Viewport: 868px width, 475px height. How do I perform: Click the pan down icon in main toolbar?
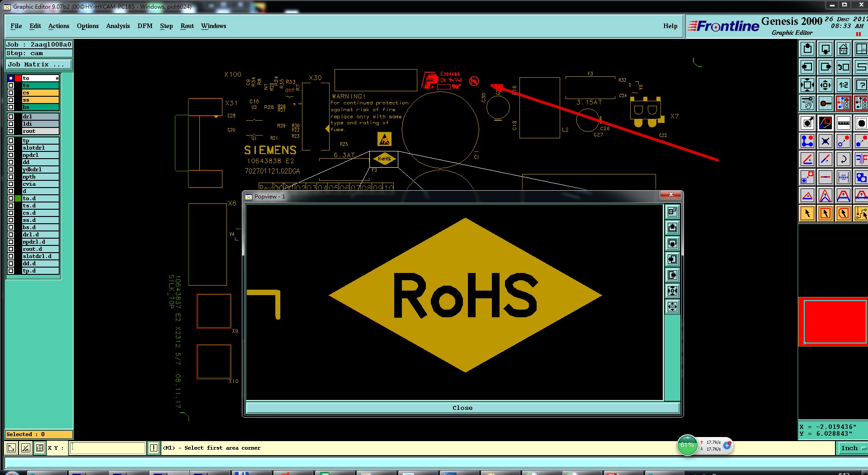826,49
